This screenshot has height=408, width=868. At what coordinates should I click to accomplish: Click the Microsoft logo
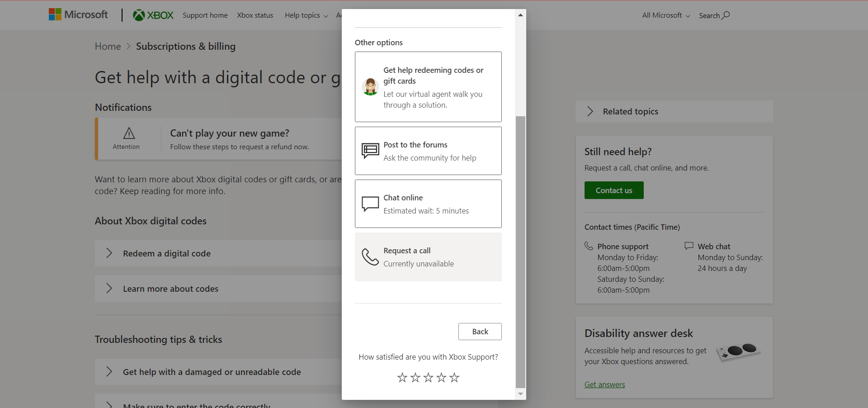coord(78,14)
